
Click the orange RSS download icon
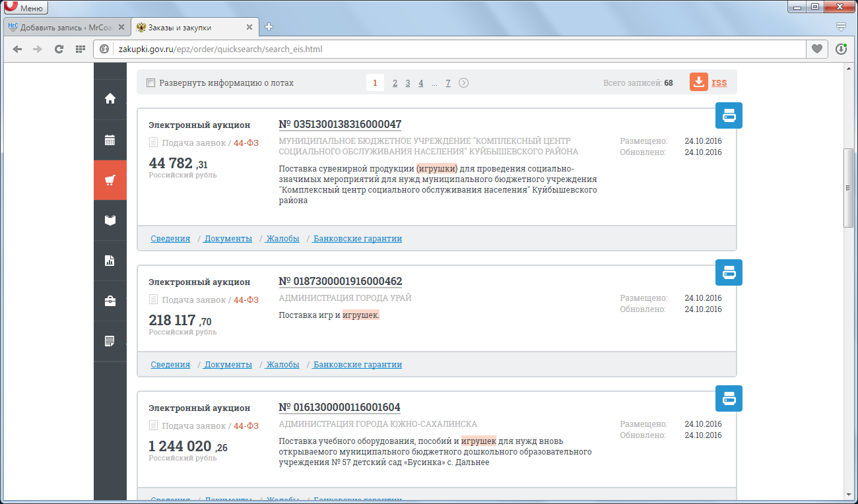pyautogui.click(x=699, y=82)
